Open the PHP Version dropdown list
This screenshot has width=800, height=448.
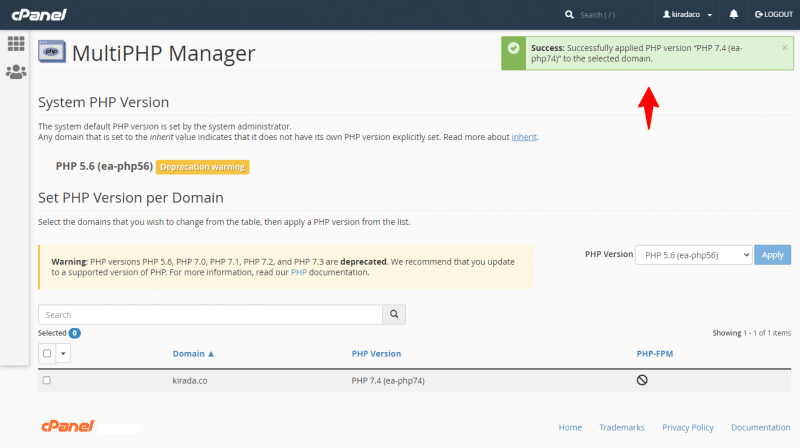coord(693,255)
